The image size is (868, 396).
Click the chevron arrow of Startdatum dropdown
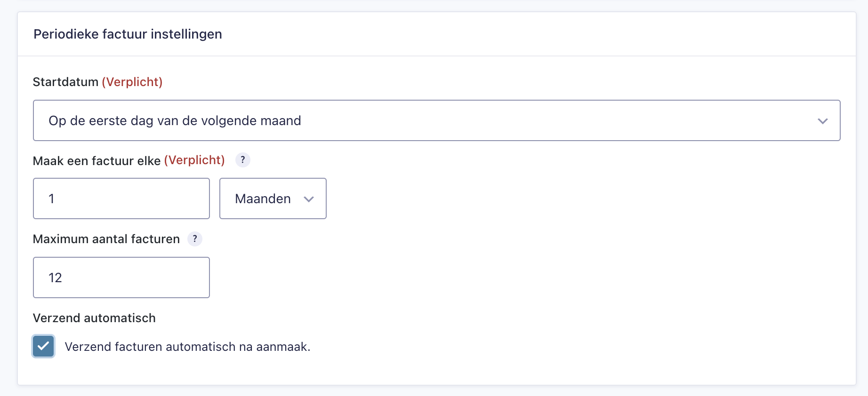tap(822, 121)
